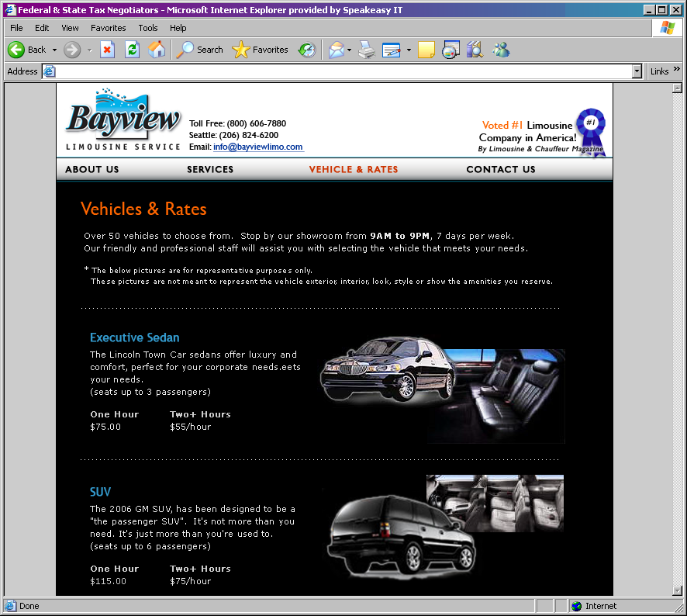Click the black SUV exterior photo
687x616 pixels.
pos(402,535)
